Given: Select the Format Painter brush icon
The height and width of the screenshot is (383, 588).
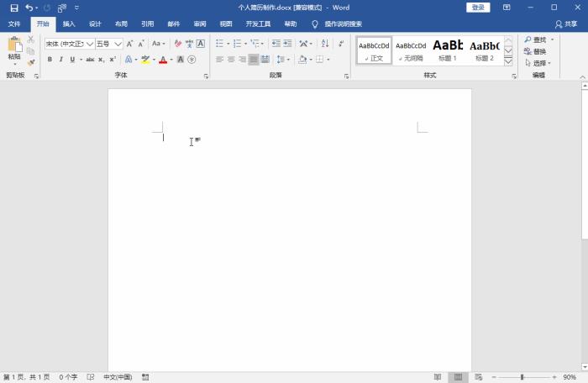Looking at the screenshot, I should (31, 62).
